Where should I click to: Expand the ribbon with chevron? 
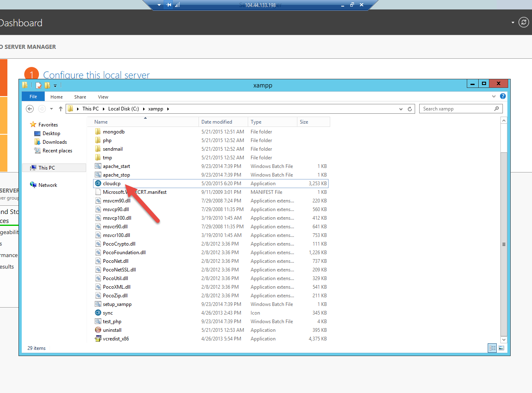(x=494, y=96)
